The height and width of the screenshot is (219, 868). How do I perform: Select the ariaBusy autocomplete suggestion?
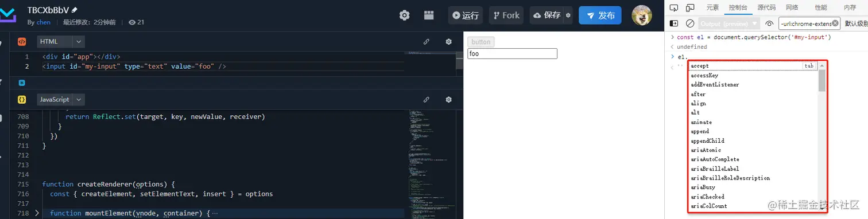click(x=753, y=187)
